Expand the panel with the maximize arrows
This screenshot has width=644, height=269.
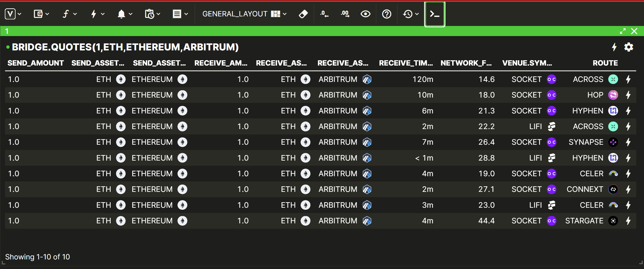[x=623, y=31]
